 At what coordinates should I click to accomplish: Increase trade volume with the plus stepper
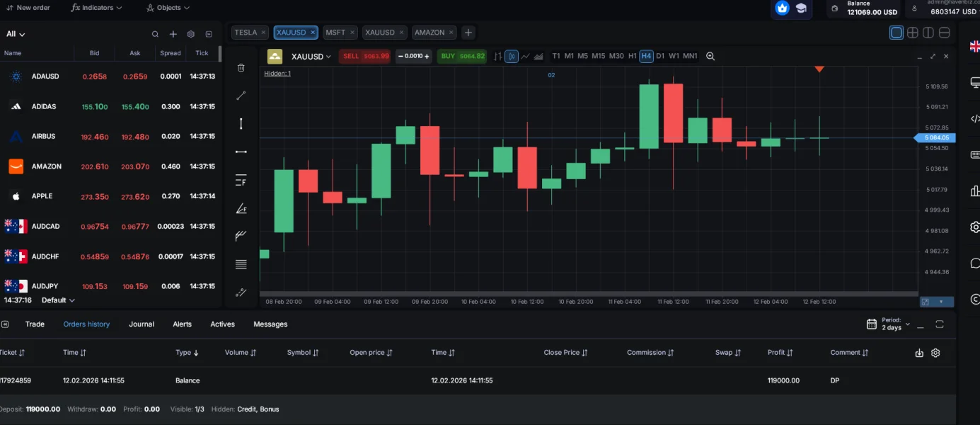coord(427,56)
